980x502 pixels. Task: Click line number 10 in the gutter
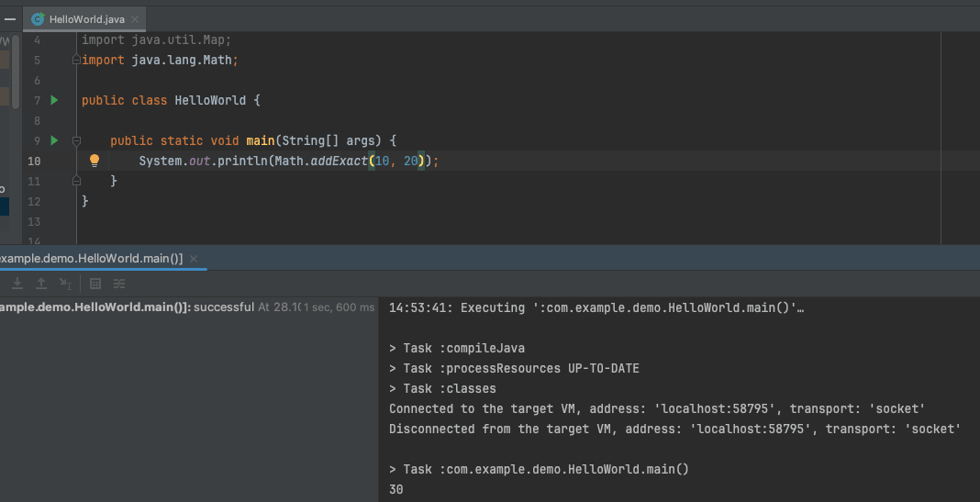click(x=34, y=161)
